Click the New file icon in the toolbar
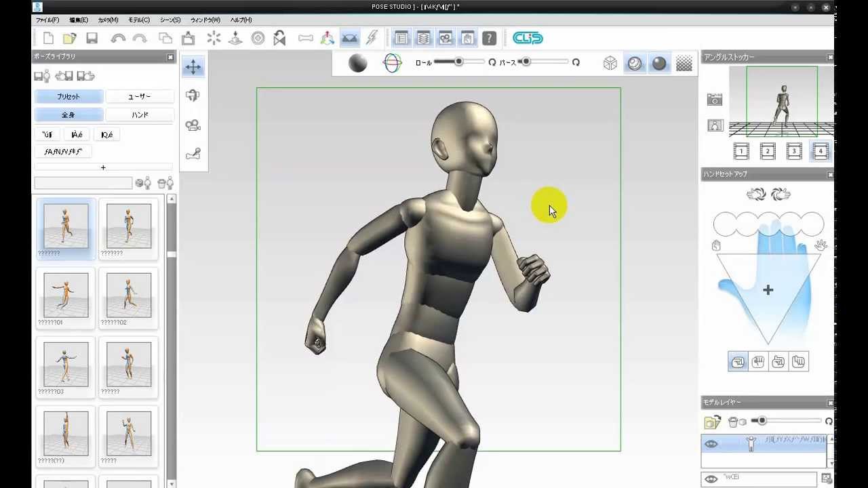The height and width of the screenshot is (488, 868). (x=48, y=39)
